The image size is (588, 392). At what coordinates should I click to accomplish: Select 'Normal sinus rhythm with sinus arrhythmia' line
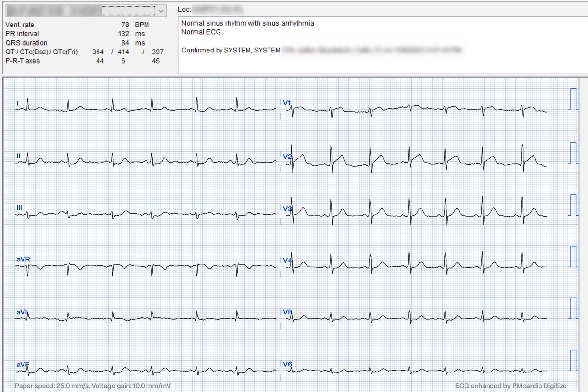(247, 23)
